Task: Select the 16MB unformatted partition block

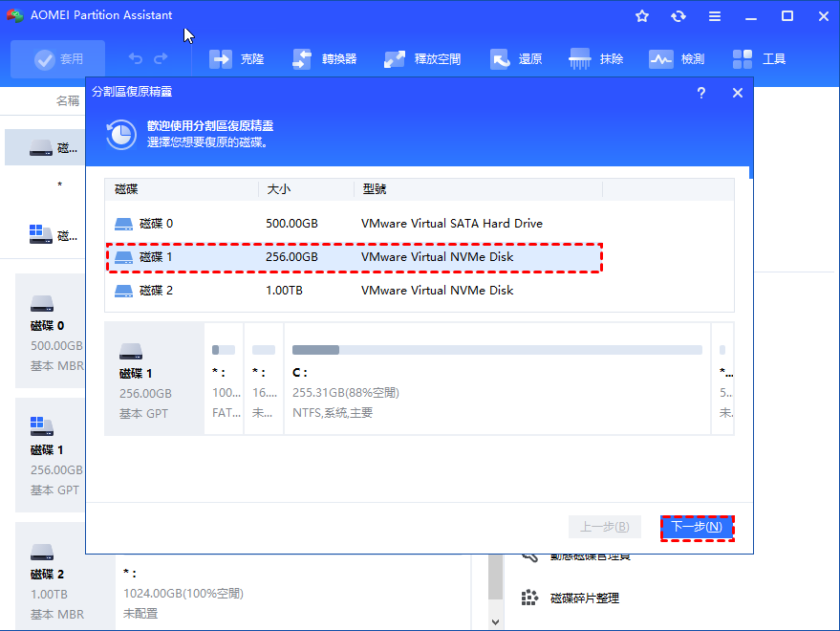Action: (264, 379)
